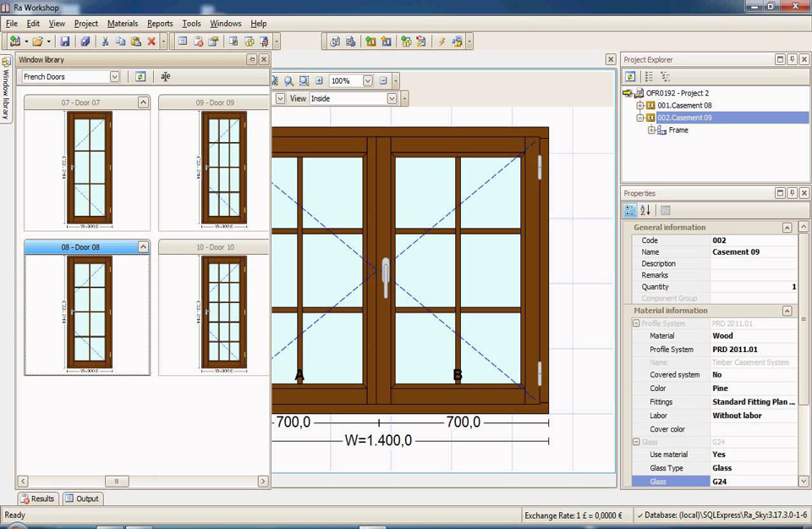This screenshot has width=812, height=529.
Task: Click the Window library scroll right arrow
Action: [x=263, y=482]
